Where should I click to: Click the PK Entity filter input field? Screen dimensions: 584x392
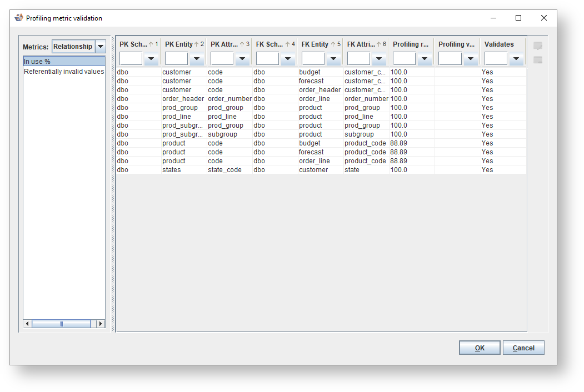point(176,58)
